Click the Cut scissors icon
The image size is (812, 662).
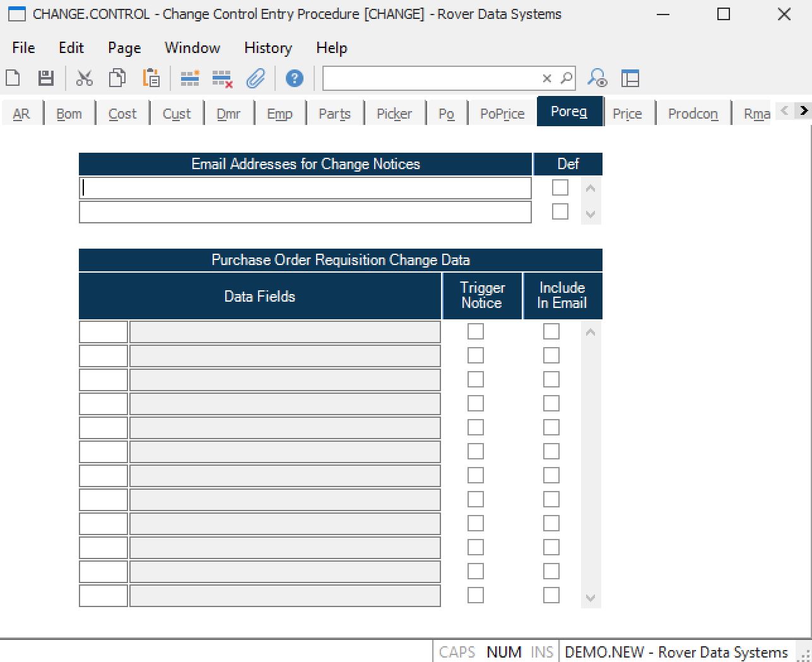point(84,78)
